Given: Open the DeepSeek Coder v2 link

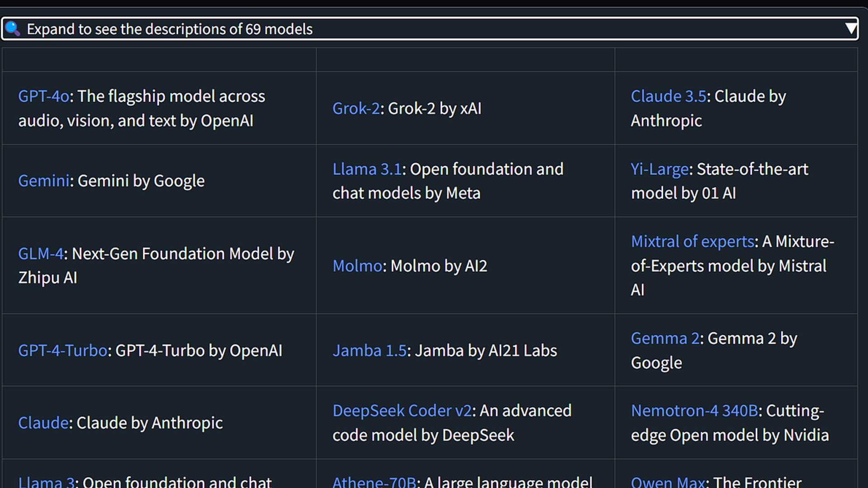Looking at the screenshot, I should (401, 410).
